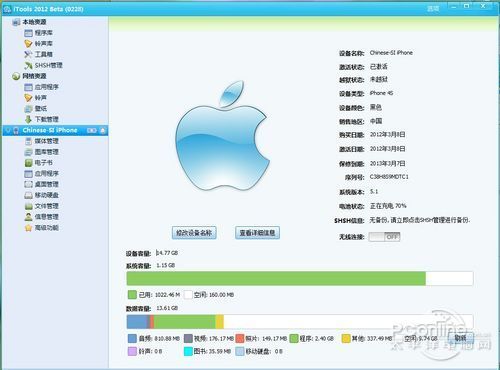This screenshot has height=370, width=500.
Task: Open the 选项 menu in the title bar
Action: (433, 8)
